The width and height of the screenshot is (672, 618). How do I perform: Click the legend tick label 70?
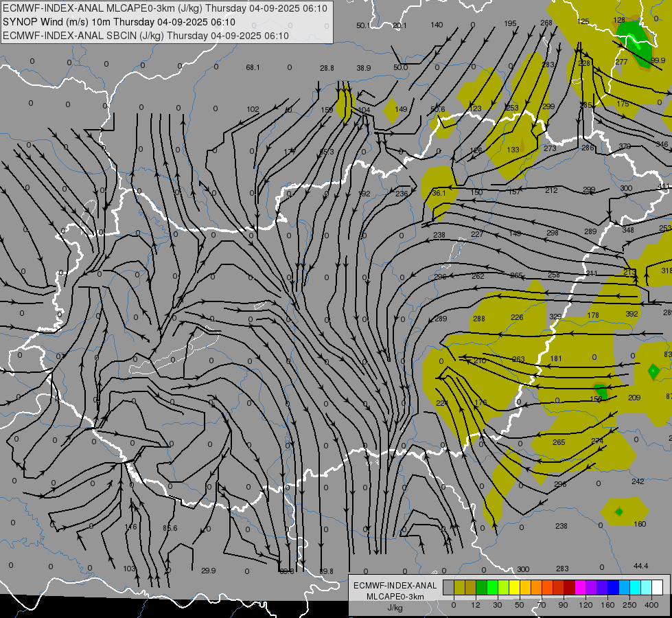(x=542, y=605)
